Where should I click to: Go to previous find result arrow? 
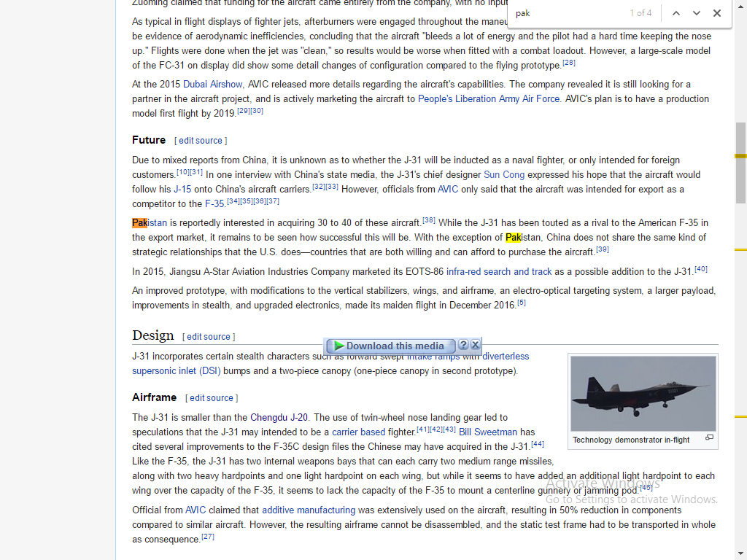[676, 13]
